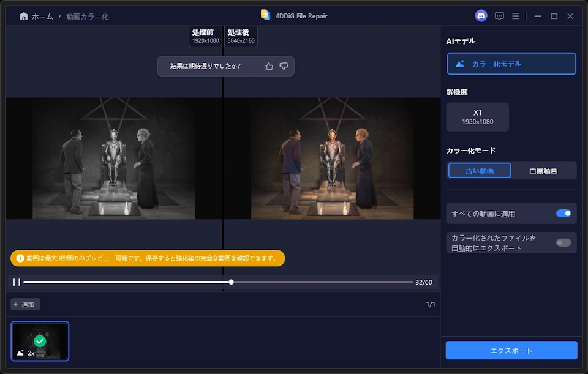
Task: Select the カラー化モデル AI model
Action: coord(511,64)
